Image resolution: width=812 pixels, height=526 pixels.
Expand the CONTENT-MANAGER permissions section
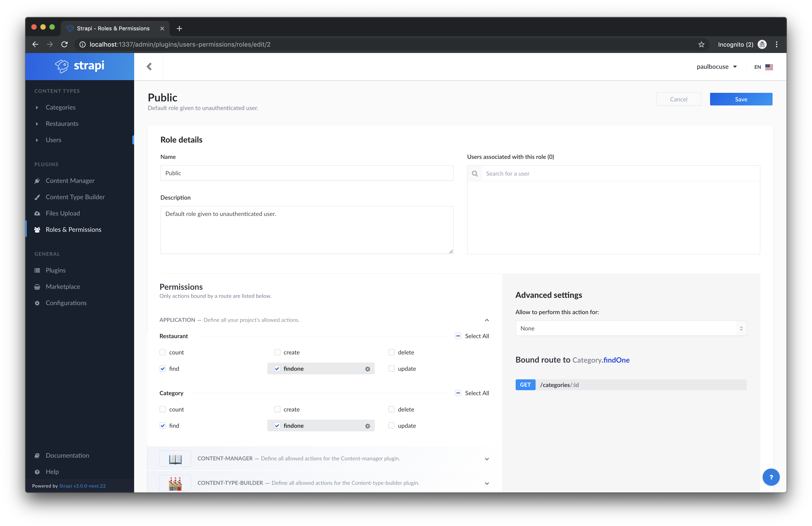(x=486, y=459)
